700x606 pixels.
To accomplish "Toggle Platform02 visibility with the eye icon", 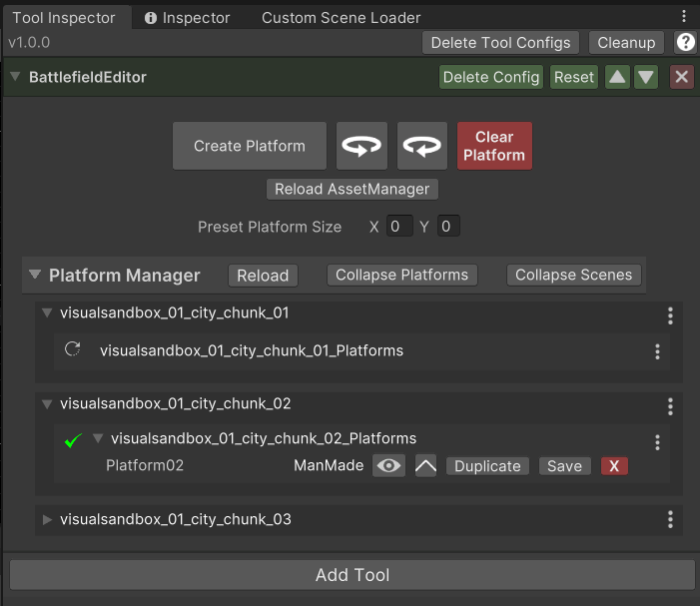I will 388,465.
